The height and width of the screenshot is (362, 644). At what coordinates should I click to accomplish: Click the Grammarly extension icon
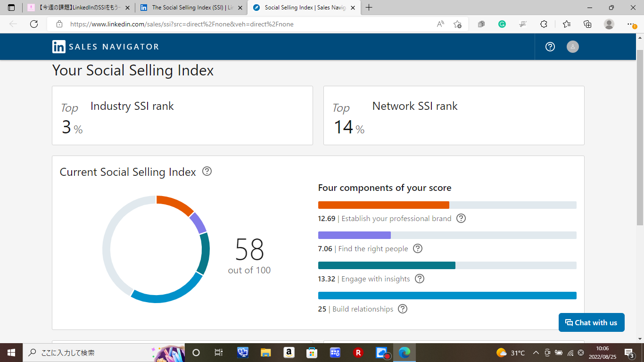[x=502, y=24]
